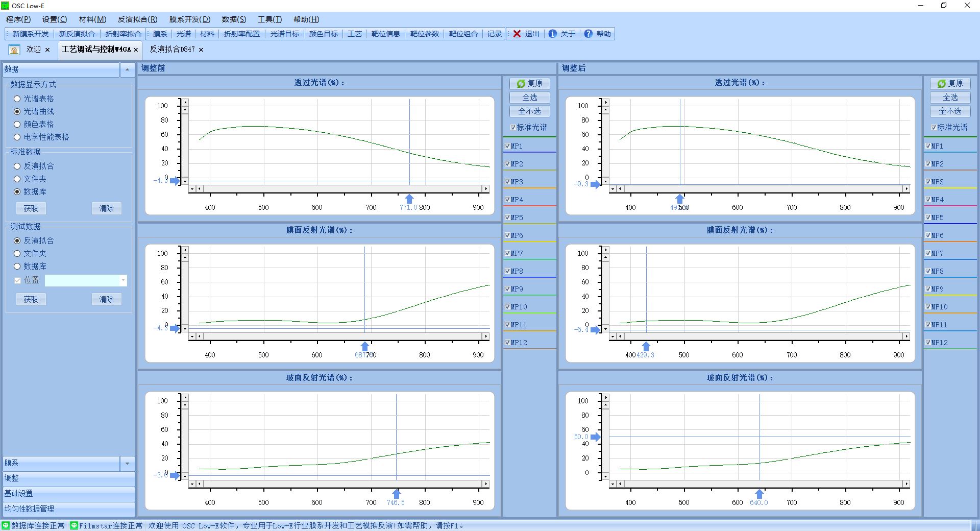Expand the 膜系 panel section arrow
980x531 pixels.
click(x=127, y=463)
